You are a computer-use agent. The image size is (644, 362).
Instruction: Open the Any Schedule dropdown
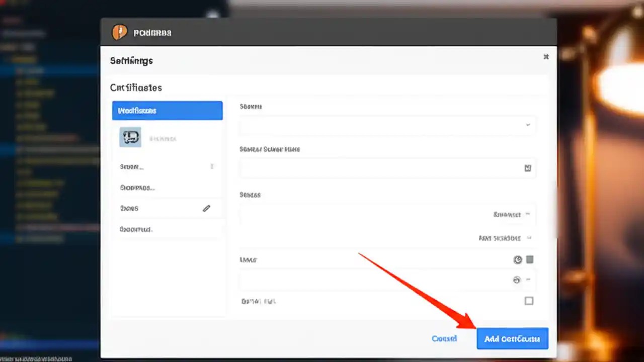click(505, 238)
